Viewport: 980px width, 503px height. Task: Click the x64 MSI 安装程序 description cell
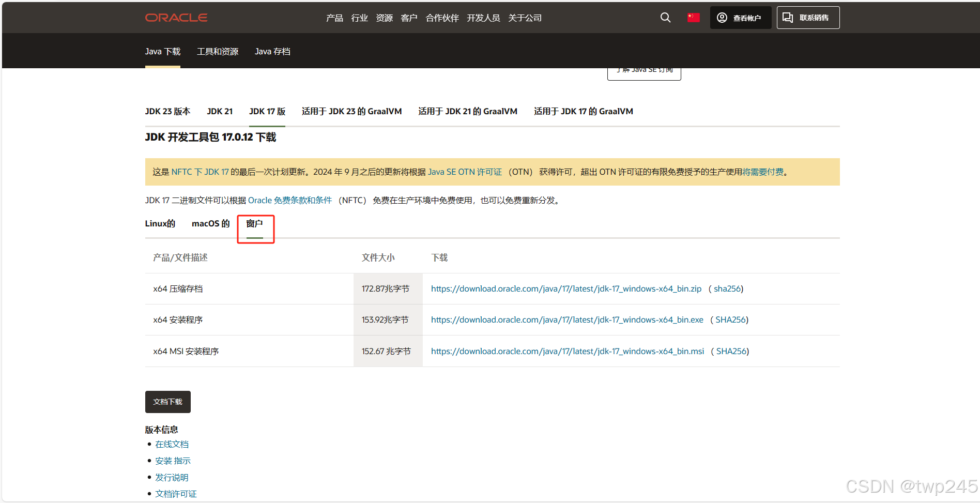249,351
